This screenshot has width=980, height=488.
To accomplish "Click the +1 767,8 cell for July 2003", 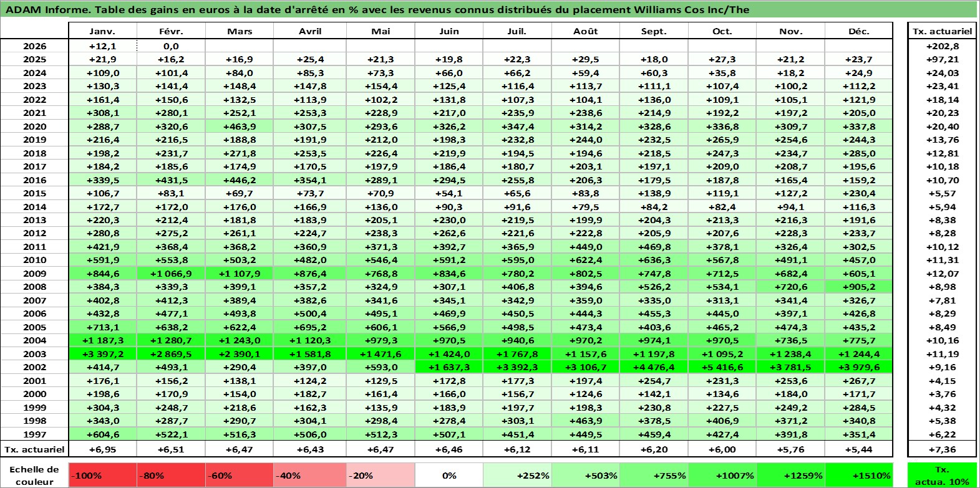I will [517, 354].
